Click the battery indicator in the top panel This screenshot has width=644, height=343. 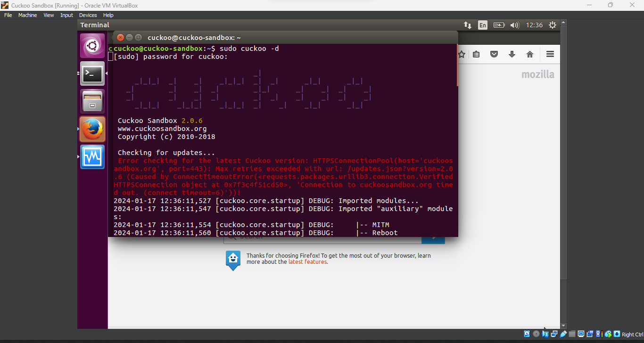click(499, 25)
